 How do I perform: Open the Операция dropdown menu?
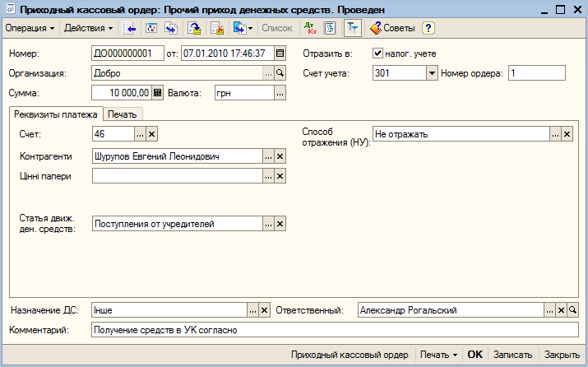click(x=30, y=28)
